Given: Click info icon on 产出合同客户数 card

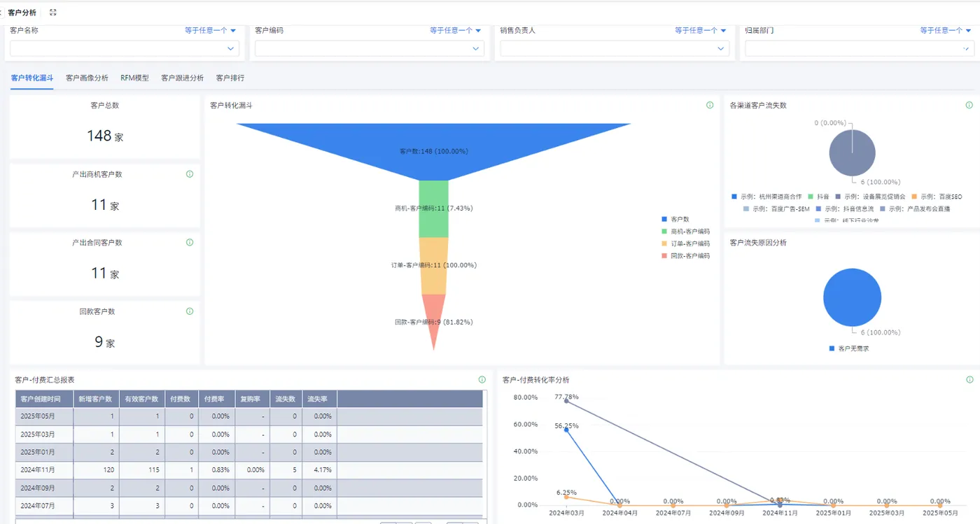Looking at the screenshot, I should 190,243.
